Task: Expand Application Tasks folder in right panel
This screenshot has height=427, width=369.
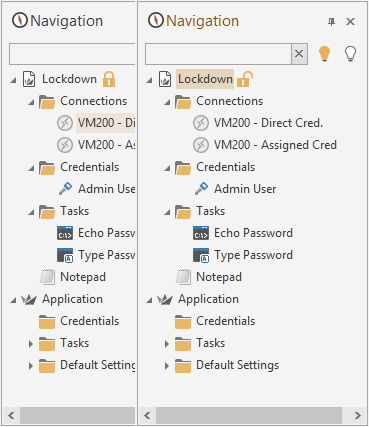Action: click(167, 344)
